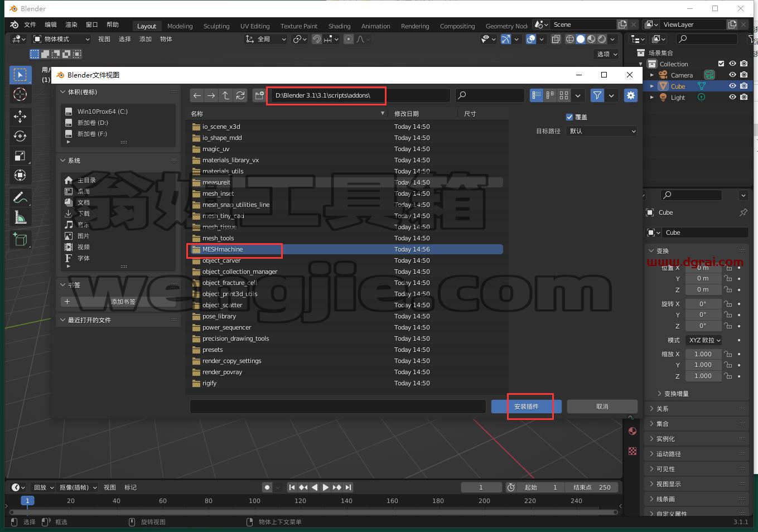Select the Measure tool
The height and width of the screenshot is (532, 758).
point(20,217)
